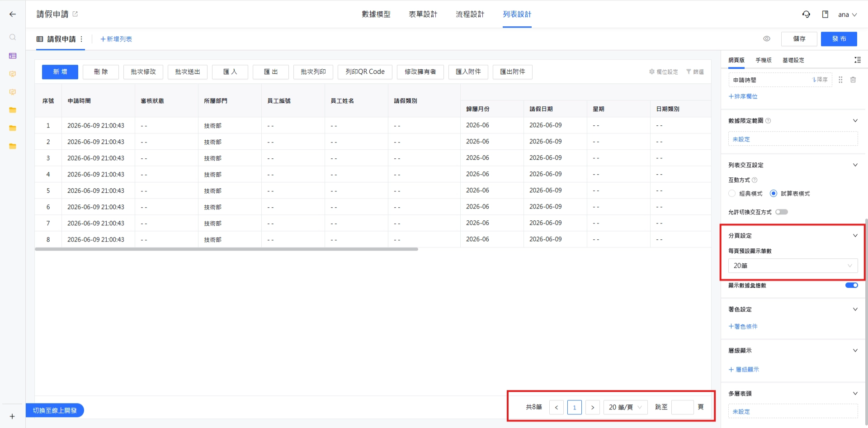Viewport: 868px width, 428px height.
Task: Click the help icon beside 互動方式
Action: 755,180
